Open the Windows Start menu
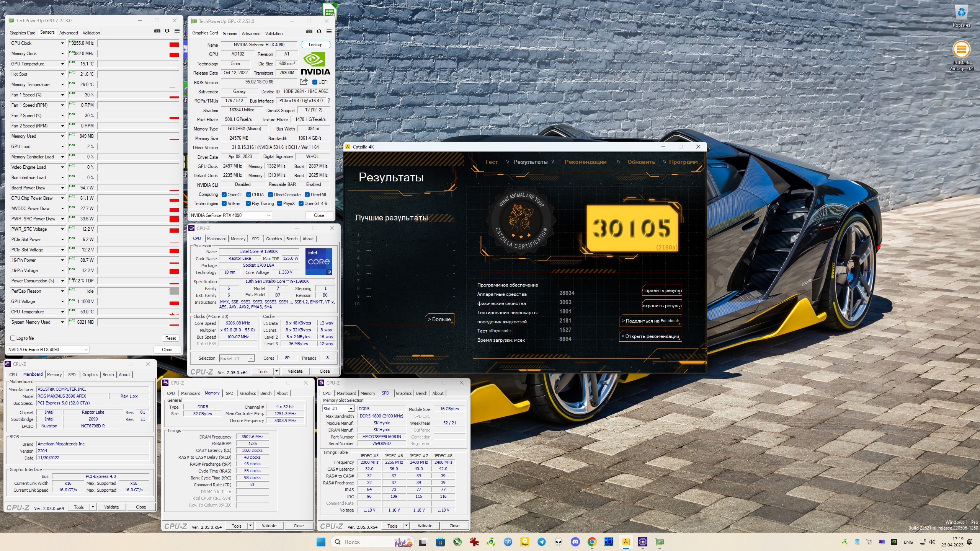980x551 pixels. point(321,542)
